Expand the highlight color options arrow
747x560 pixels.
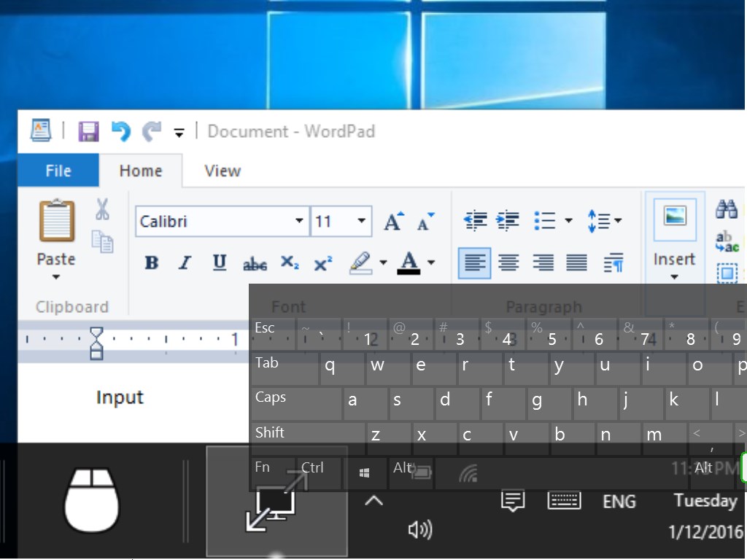tap(383, 262)
